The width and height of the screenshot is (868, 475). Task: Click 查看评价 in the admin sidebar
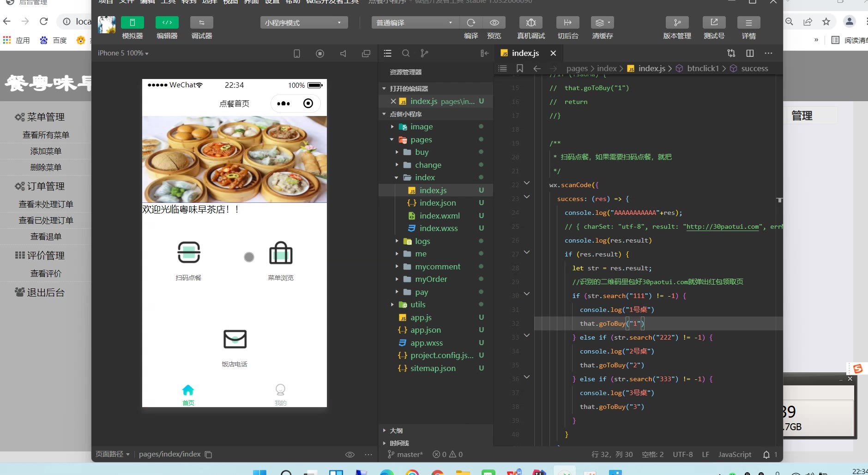(x=46, y=274)
